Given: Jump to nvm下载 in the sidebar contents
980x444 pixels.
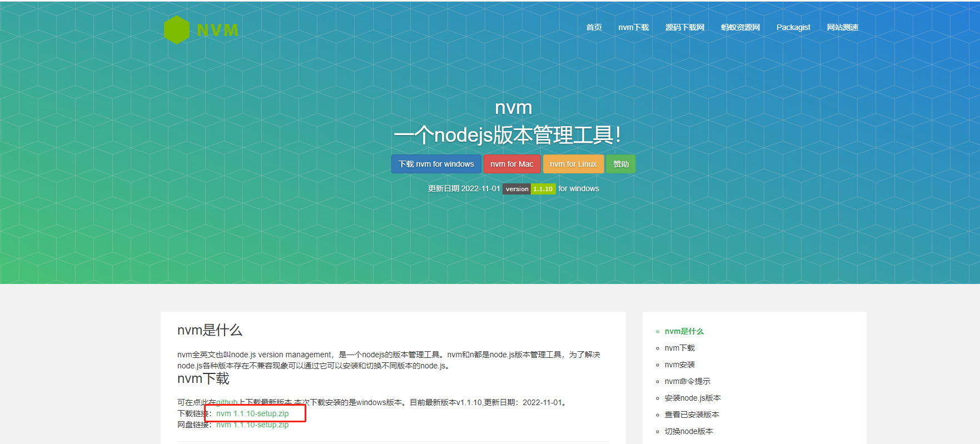Looking at the screenshot, I should click(x=680, y=348).
